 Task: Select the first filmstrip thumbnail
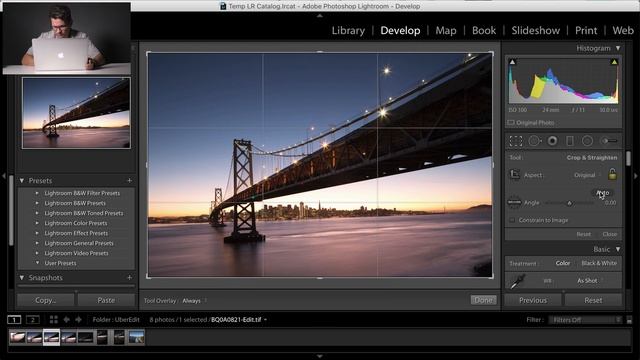click(18, 338)
